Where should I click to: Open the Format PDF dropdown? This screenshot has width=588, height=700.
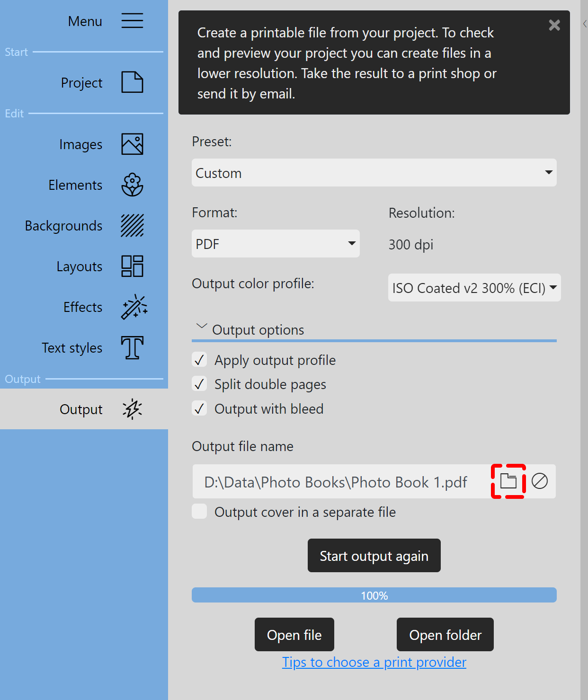click(276, 244)
